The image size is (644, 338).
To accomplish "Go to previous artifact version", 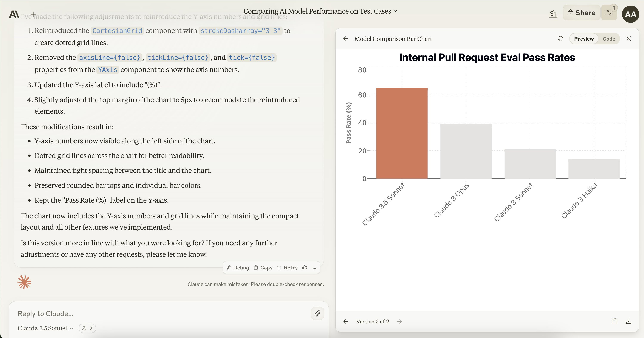I will (x=346, y=321).
